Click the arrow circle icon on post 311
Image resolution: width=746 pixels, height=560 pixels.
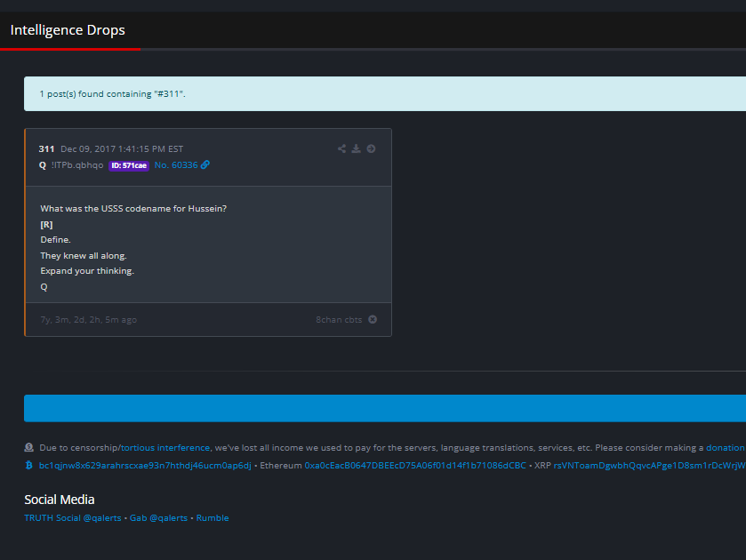coord(371,149)
